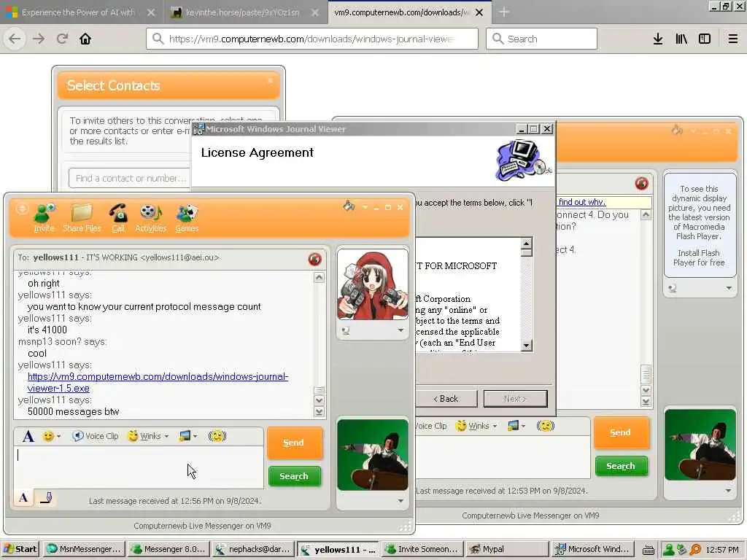Screen dimensions: 747x560
Task: Click the background picture icon in front chat
Action: (x=185, y=436)
